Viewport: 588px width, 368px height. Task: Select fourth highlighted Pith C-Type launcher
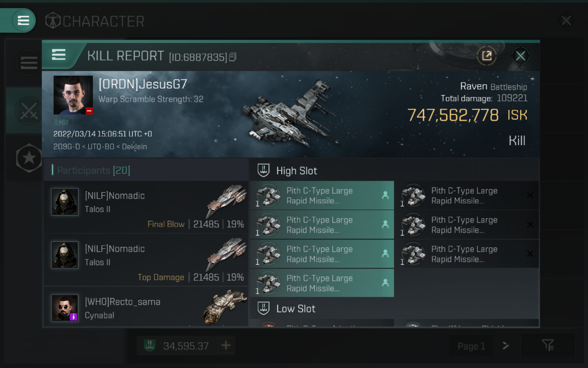click(322, 283)
